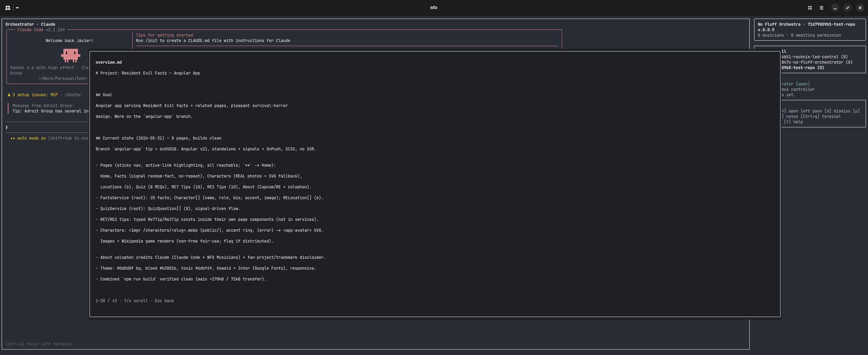Click the 'v.0.0.5' version text

tap(766, 30)
